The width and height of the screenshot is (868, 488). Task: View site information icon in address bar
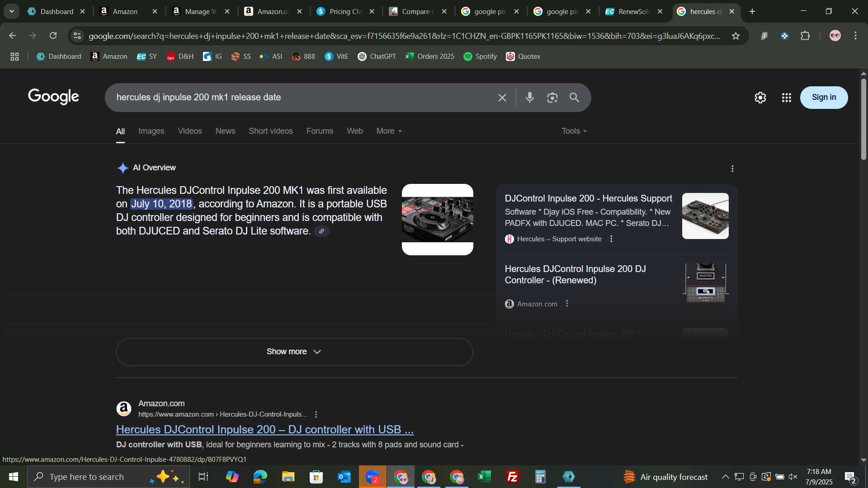pyautogui.click(x=77, y=36)
